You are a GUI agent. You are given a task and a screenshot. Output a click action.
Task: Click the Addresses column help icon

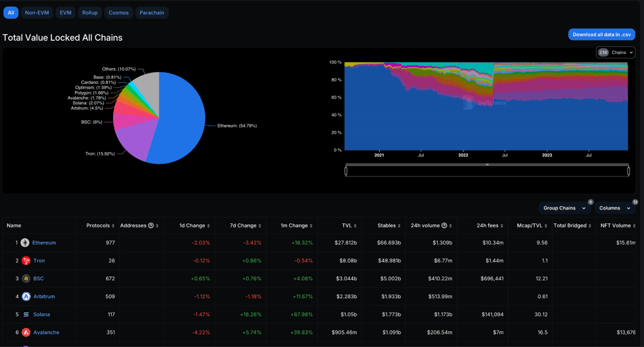coord(151,225)
